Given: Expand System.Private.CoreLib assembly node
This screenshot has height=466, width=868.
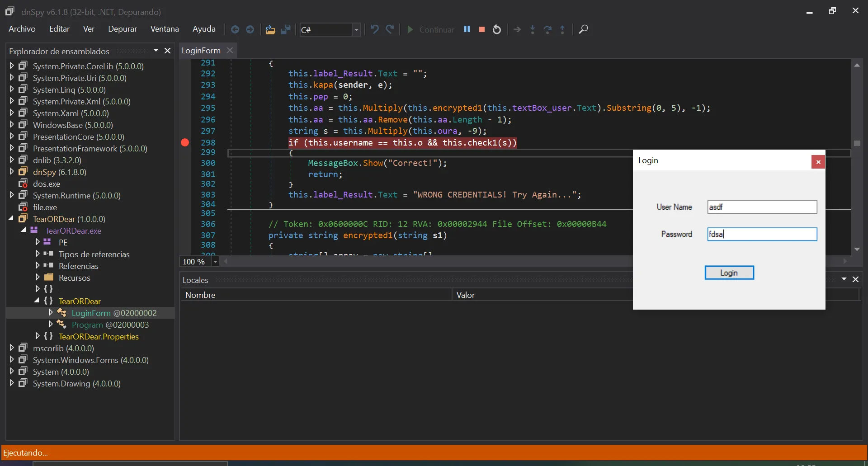Looking at the screenshot, I should click(12, 66).
